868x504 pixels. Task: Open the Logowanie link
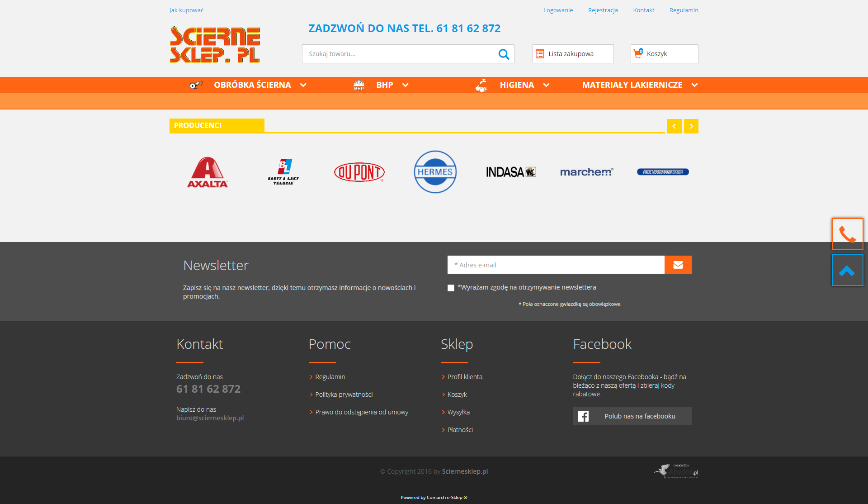558,10
